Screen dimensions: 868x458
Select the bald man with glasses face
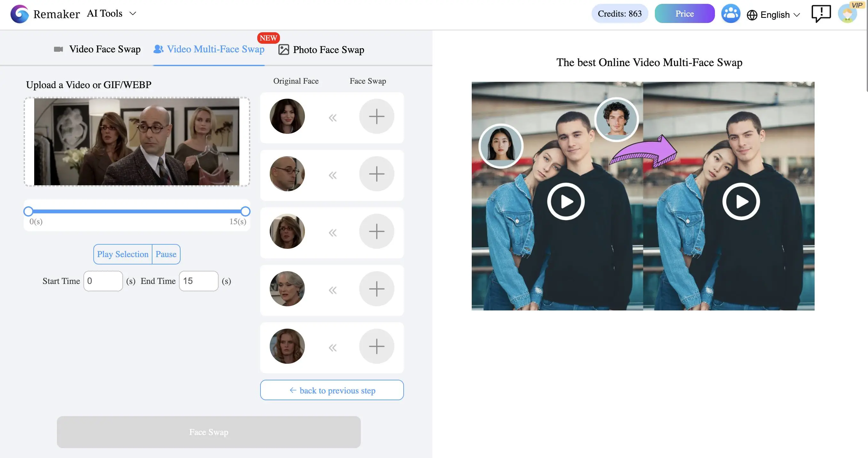pos(287,174)
